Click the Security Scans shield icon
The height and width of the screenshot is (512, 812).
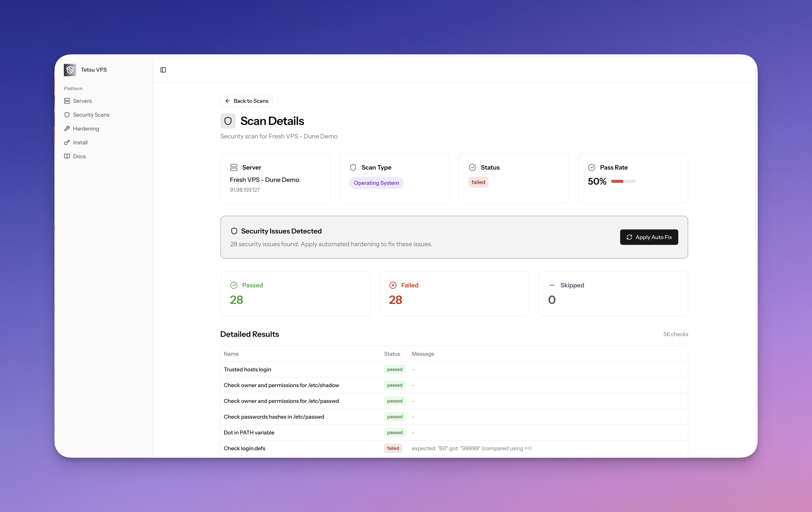click(67, 115)
